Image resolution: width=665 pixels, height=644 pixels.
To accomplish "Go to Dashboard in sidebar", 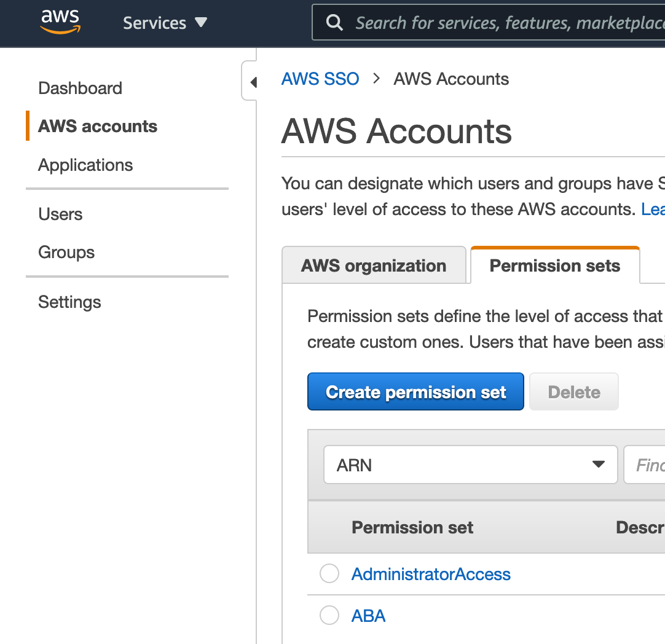I will (80, 88).
